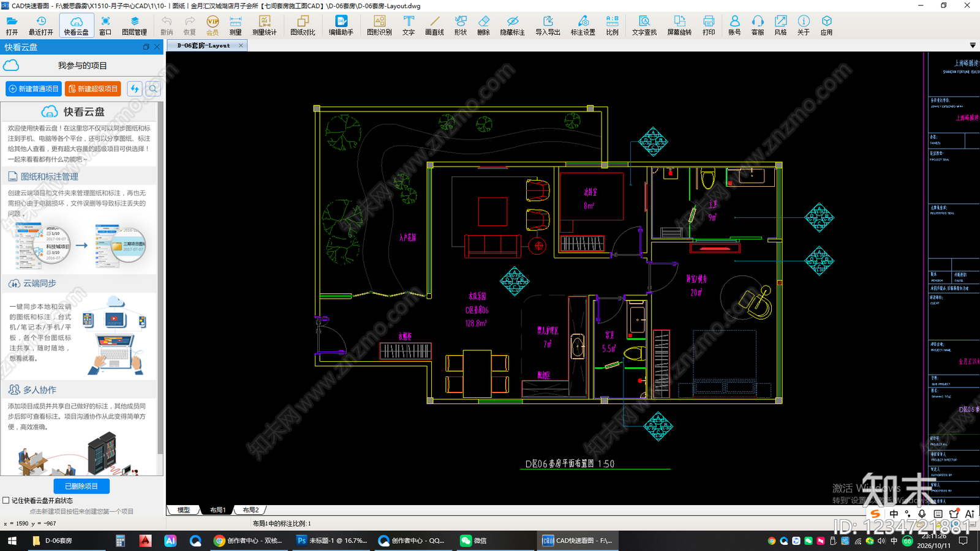Open the VIP 会员 membership page
The height and width of the screenshot is (551, 980).
(213, 26)
